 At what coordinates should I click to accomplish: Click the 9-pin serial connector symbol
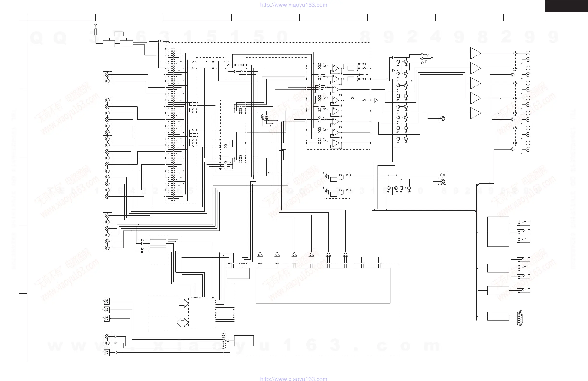[x=520, y=319]
